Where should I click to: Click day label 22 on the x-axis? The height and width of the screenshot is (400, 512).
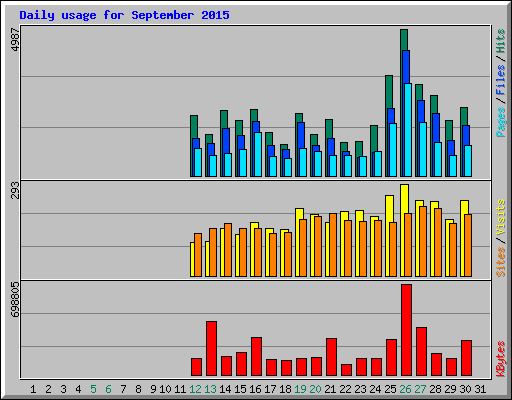click(346, 389)
